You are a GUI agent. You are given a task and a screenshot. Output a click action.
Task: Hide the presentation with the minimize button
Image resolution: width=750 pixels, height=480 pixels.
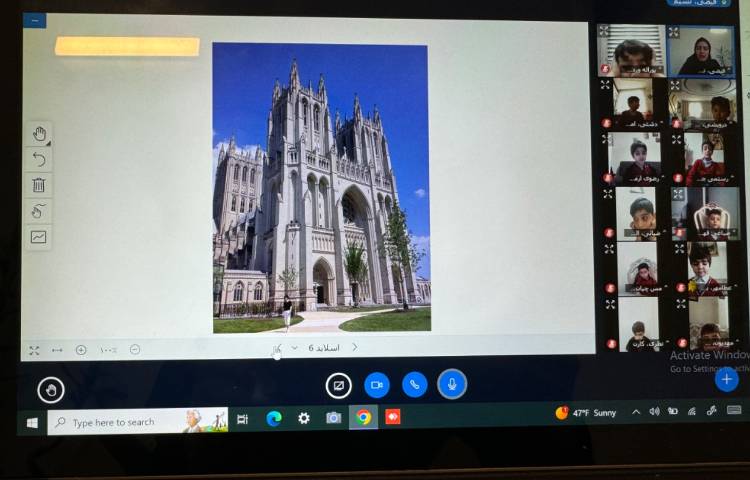[x=34, y=20]
